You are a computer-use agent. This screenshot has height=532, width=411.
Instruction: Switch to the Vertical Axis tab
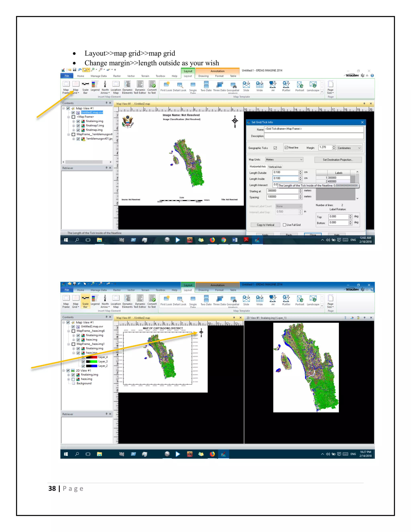click(x=275, y=167)
